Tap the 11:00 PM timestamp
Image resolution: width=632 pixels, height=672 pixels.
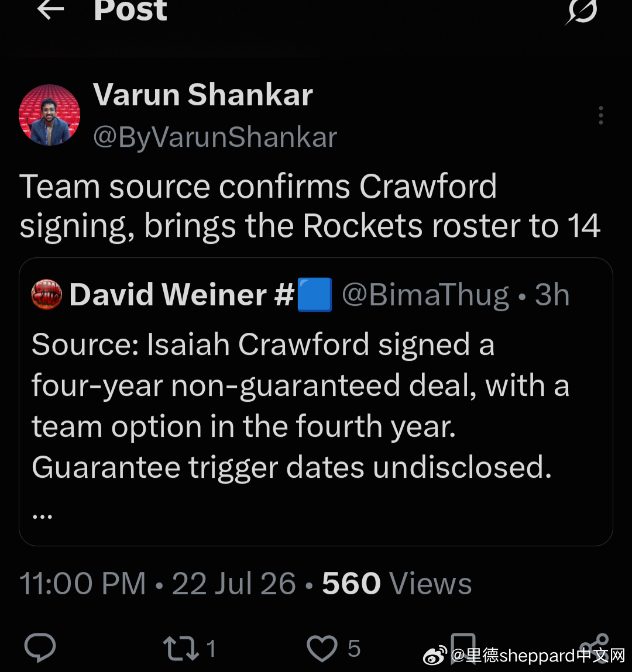pyautogui.click(x=83, y=584)
